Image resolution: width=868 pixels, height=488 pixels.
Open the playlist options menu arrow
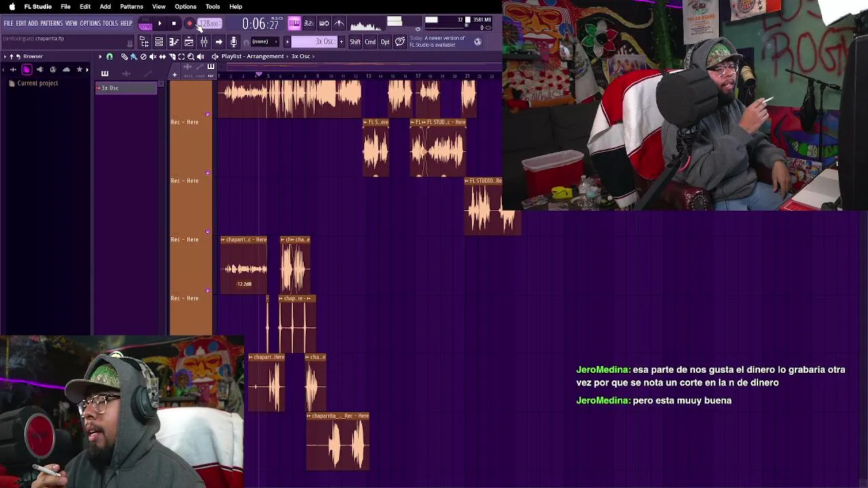coord(100,56)
